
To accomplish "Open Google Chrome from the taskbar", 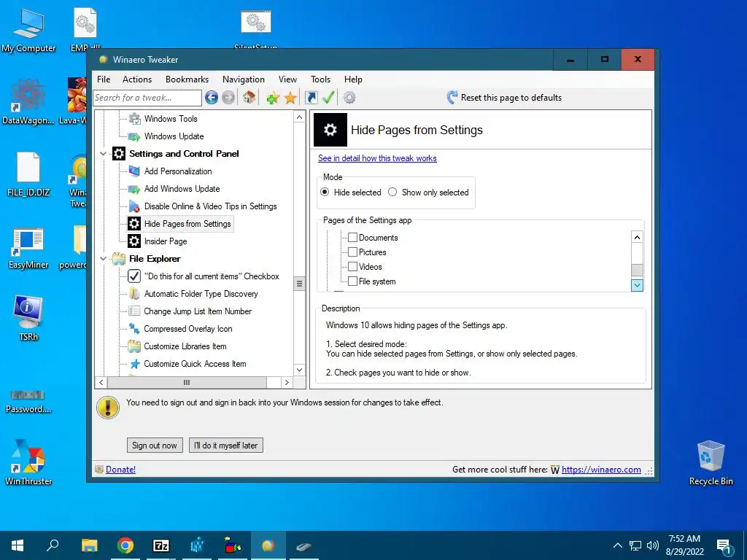I will [125, 545].
